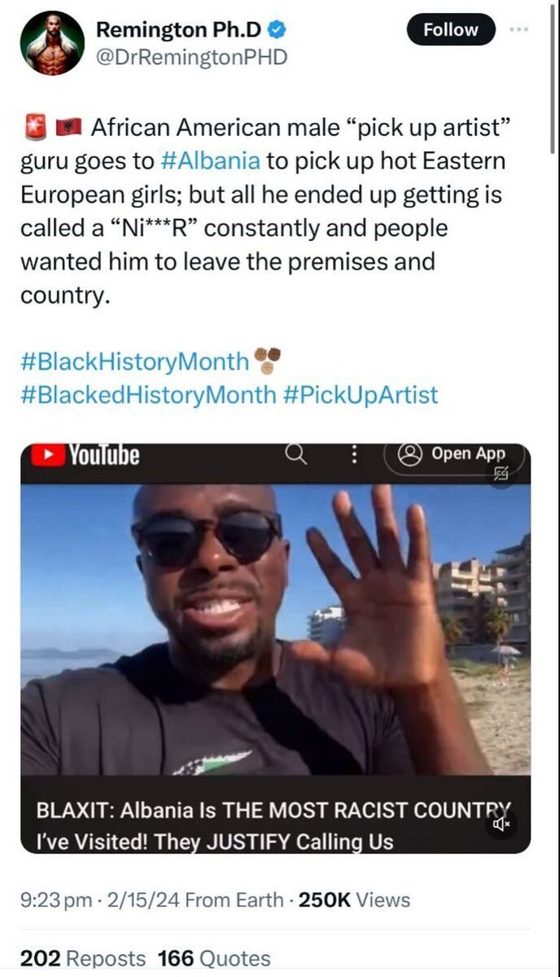This screenshot has width=560, height=977.
Task: Tap the YouTube search magnifier icon
Action: (295, 455)
